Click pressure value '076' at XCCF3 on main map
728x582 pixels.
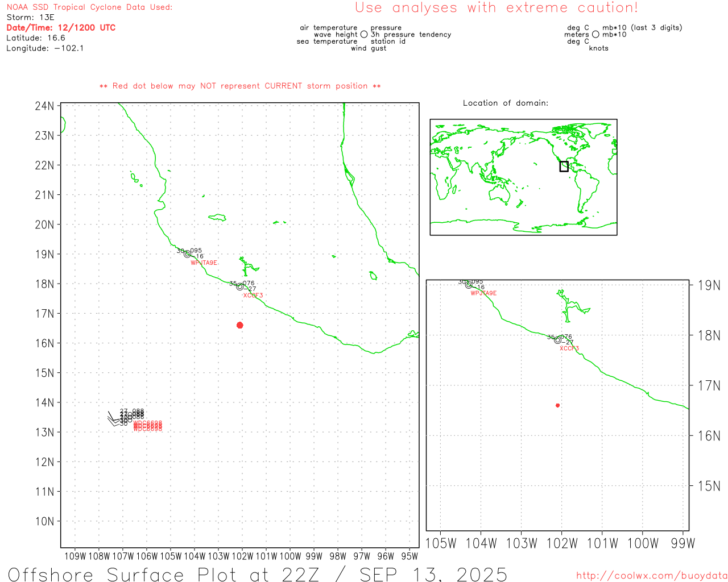point(249,283)
